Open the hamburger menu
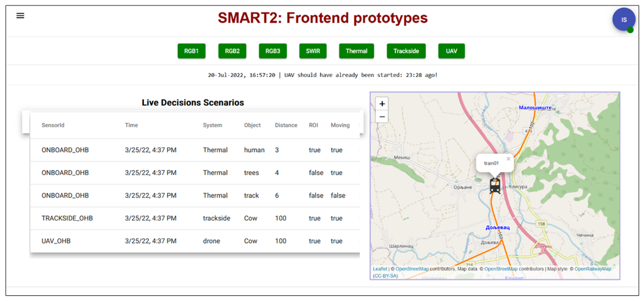The height and width of the screenshot is (301, 644). pos(20,16)
